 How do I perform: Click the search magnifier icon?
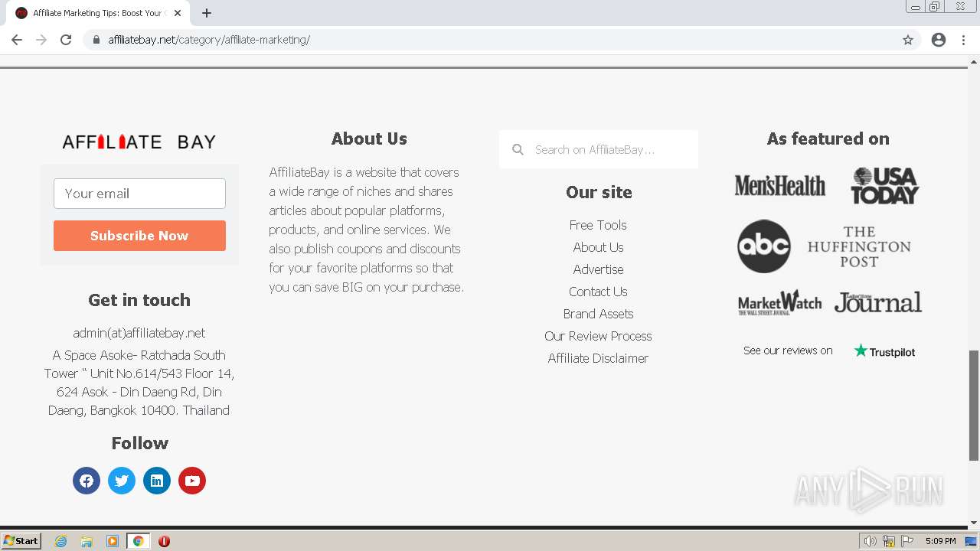pyautogui.click(x=518, y=149)
